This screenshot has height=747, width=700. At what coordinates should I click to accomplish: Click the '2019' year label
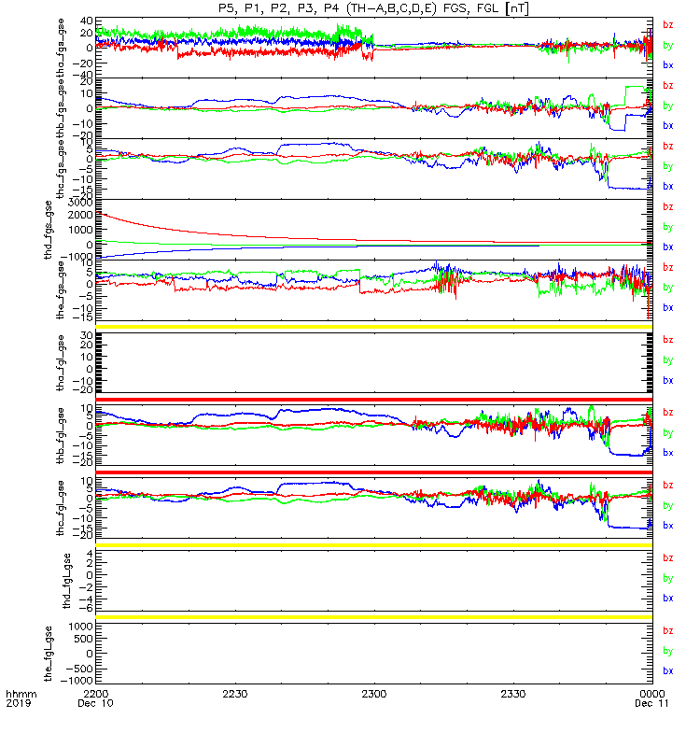[18, 703]
